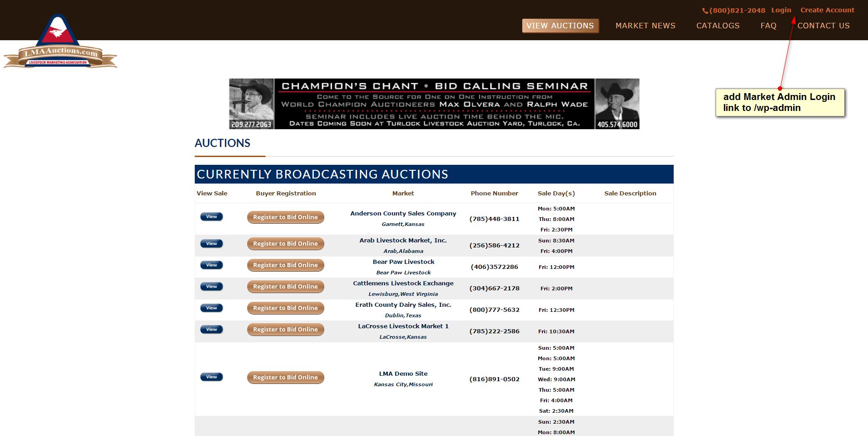Image resolution: width=868 pixels, height=436 pixels.
Task: Open the Erath County Dairy Sales, Inc. link
Action: click(x=403, y=305)
